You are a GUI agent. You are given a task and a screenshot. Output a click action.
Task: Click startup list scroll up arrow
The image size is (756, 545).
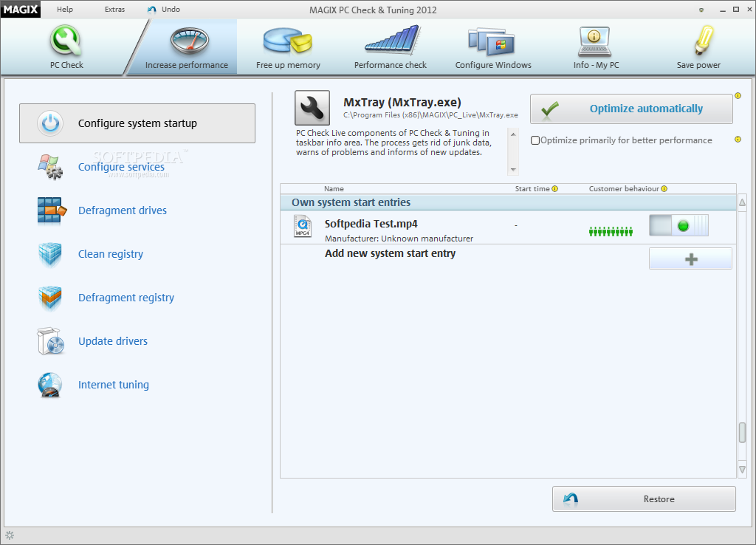(743, 202)
